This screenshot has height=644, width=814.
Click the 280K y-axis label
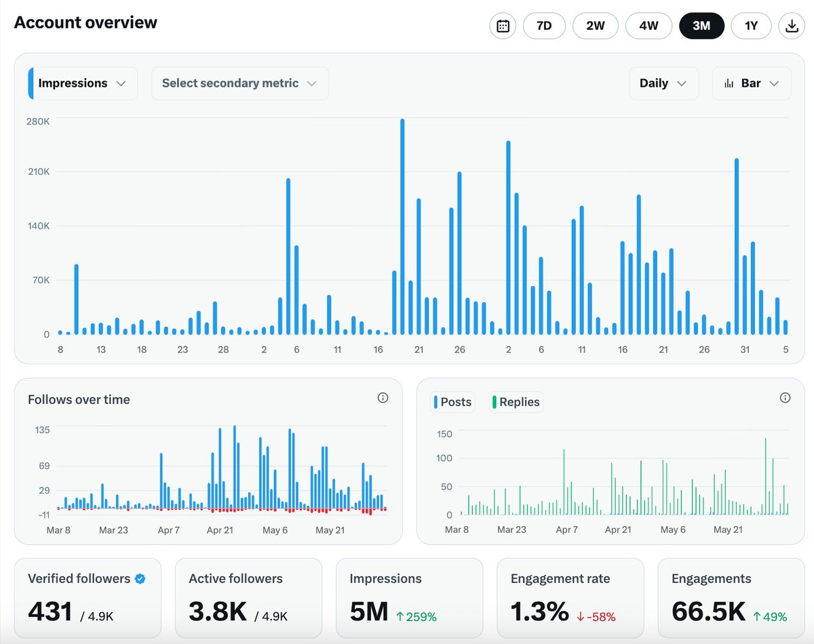38,121
